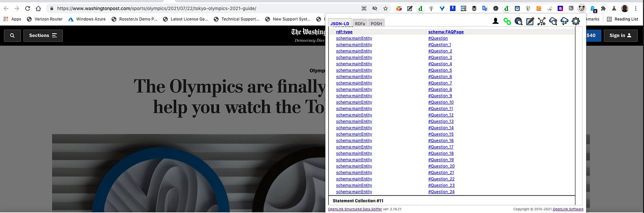Viewport: 644px width, 213px height.
Task: Click the purple B extension icon
Action: point(560,8)
